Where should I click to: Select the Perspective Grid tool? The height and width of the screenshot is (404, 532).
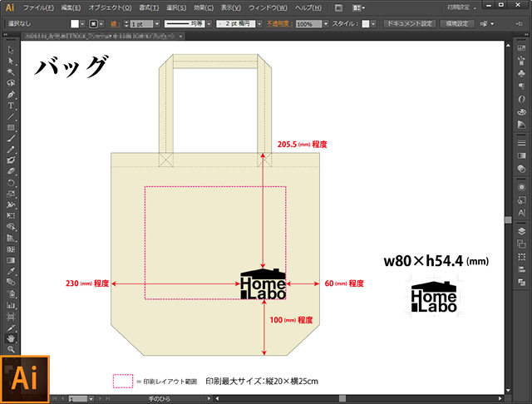[x=11, y=238]
